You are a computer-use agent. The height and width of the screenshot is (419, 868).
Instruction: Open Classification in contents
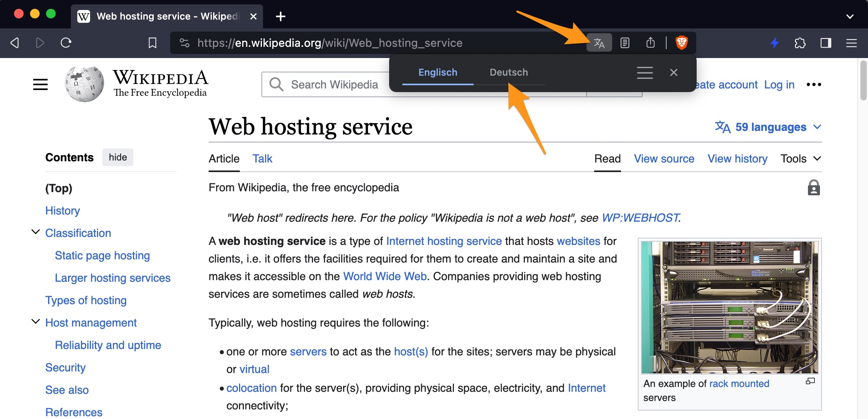[x=78, y=233]
